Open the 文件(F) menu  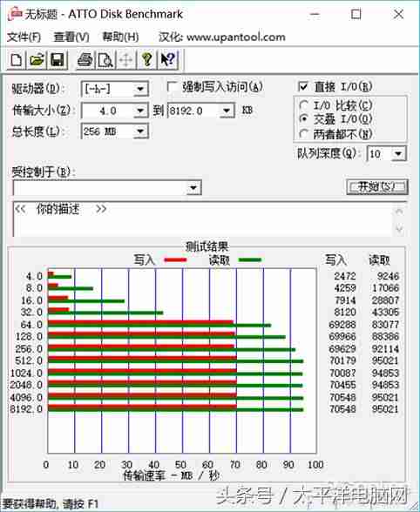coord(24,37)
